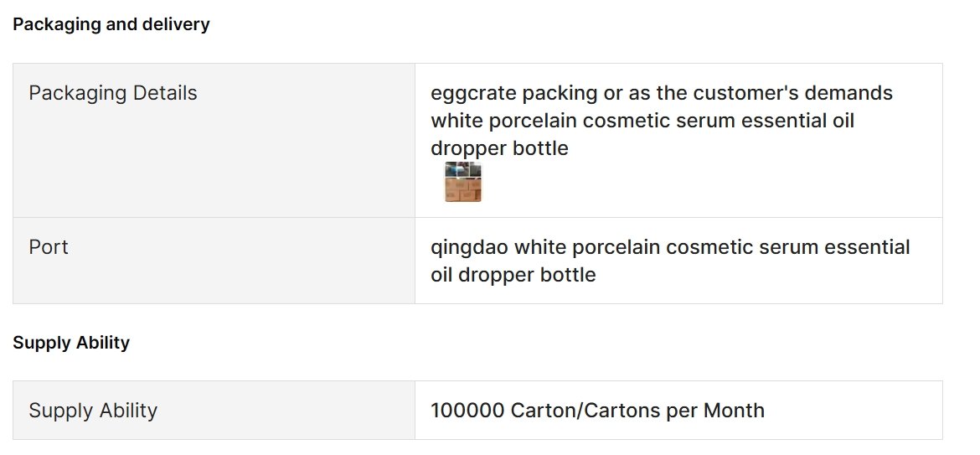Open the packaging cartons thumbnail image
Image resolution: width=980 pixels, height=455 pixels.
pyautogui.click(x=463, y=182)
